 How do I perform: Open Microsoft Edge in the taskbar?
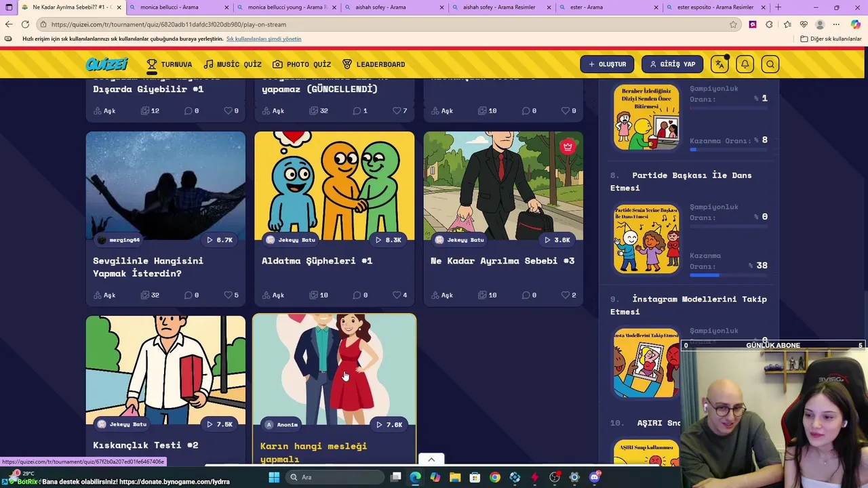415,477
